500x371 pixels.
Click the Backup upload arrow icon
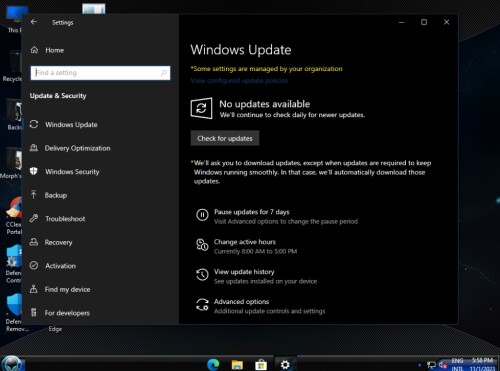click(x=34, y=195)
